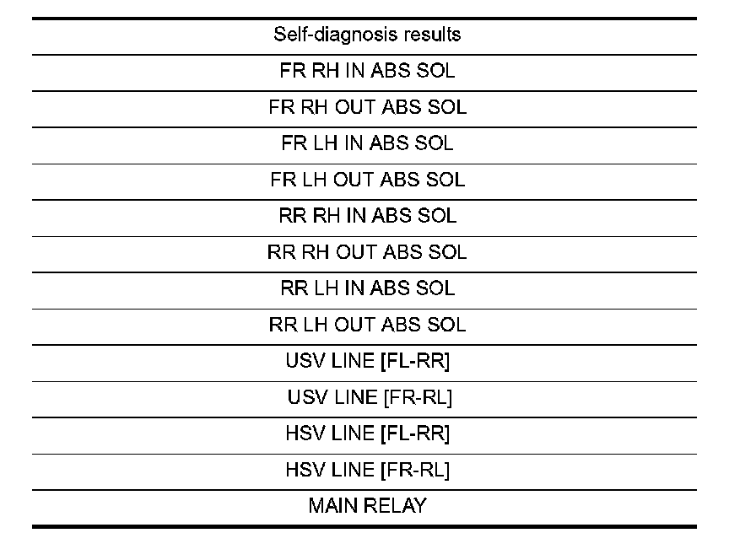The width and height of the screenshot is (756, 533).
Task: Select the RR LH OUT ABS SOL row
Action: [367, 325]
